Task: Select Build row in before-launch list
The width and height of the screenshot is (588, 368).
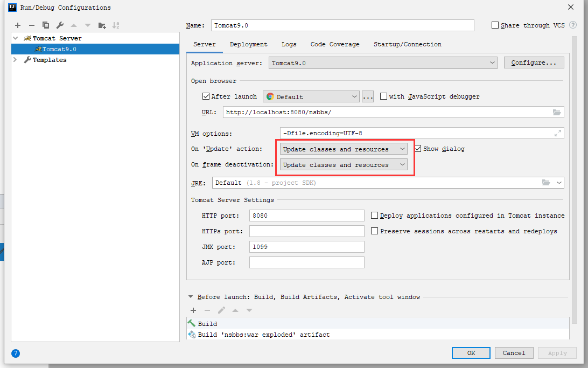Action: tap(377, 324)
